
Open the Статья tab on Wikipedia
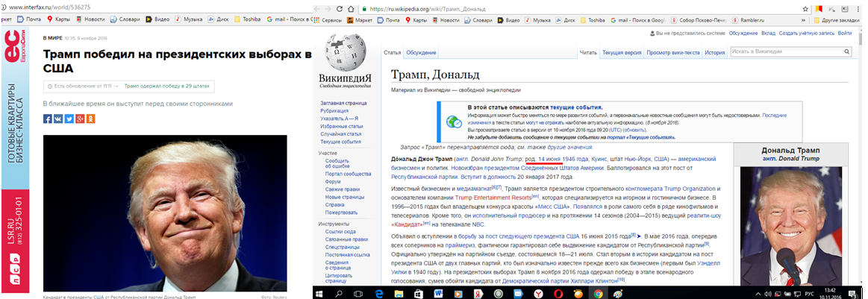[392, 52]
